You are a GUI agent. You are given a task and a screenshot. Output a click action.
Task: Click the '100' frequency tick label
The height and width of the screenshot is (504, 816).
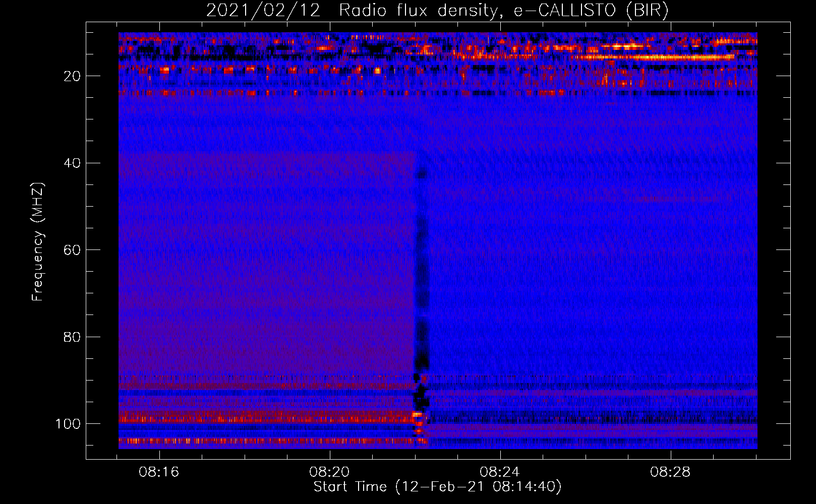pyautogui.click(x=68, y=424)
